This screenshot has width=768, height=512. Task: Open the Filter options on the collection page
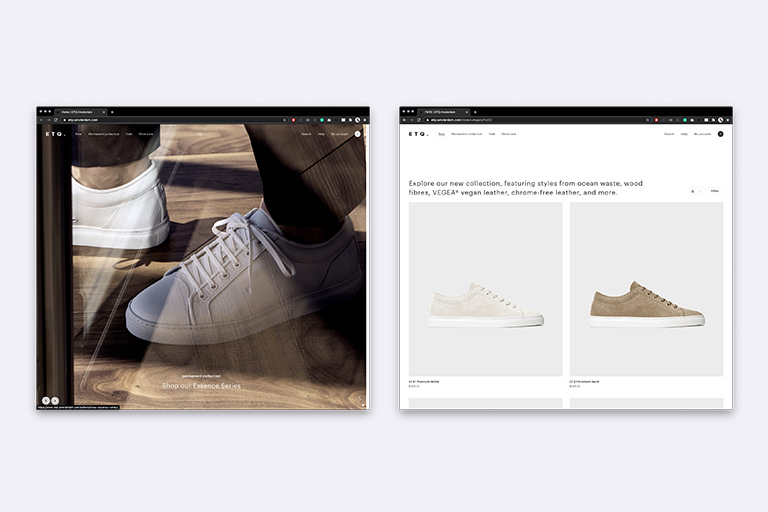point(715,190)
